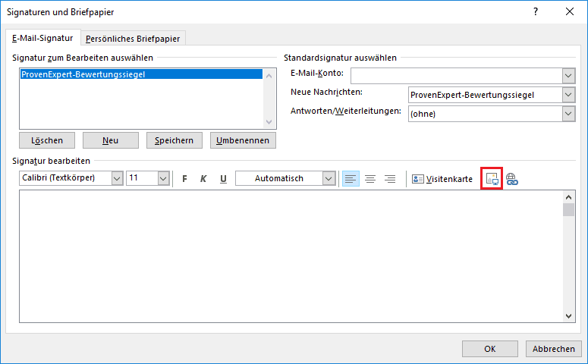The height and width of the screenshot is (364, 588).
Task: Open the Neue Nachrichten signature dropdown
Action: (x=568, y=95)
